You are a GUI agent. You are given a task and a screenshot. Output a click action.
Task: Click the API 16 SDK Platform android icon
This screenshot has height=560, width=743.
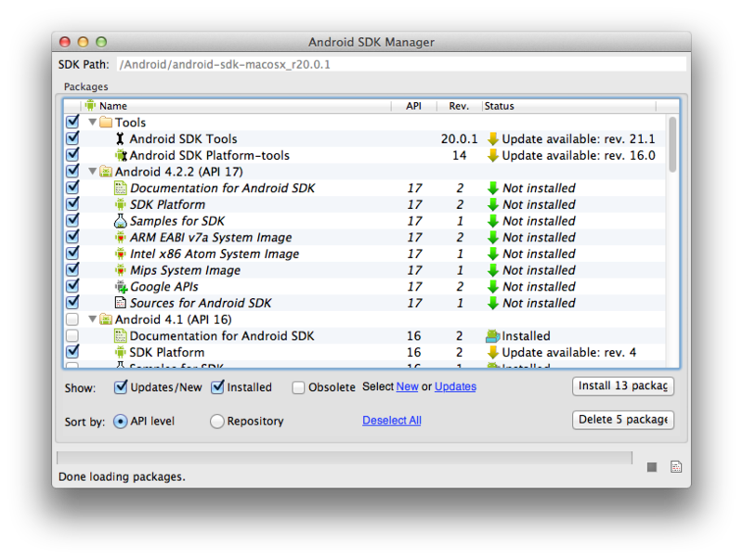[121, 353]
